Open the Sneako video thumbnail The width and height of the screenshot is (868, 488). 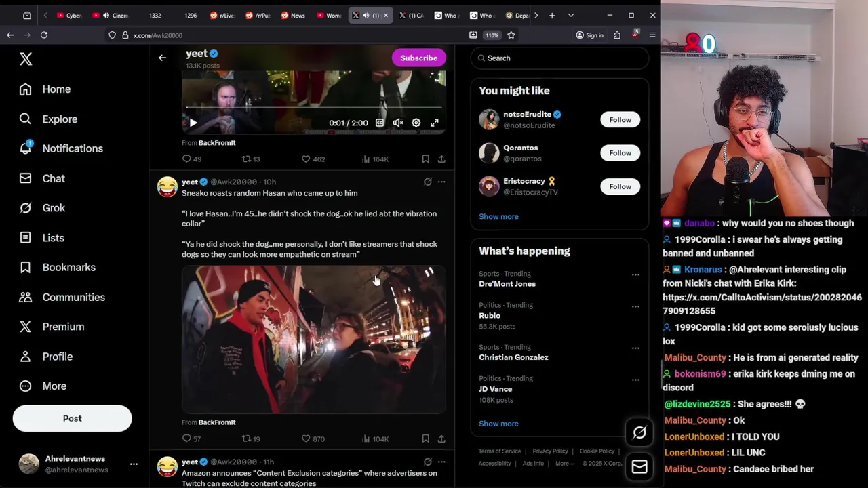click(x=313, y=340)
